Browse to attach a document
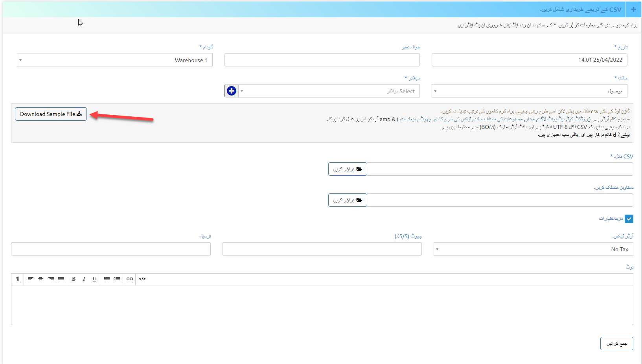The width and height of the screenshot is (642, 364). click(348, 200)
